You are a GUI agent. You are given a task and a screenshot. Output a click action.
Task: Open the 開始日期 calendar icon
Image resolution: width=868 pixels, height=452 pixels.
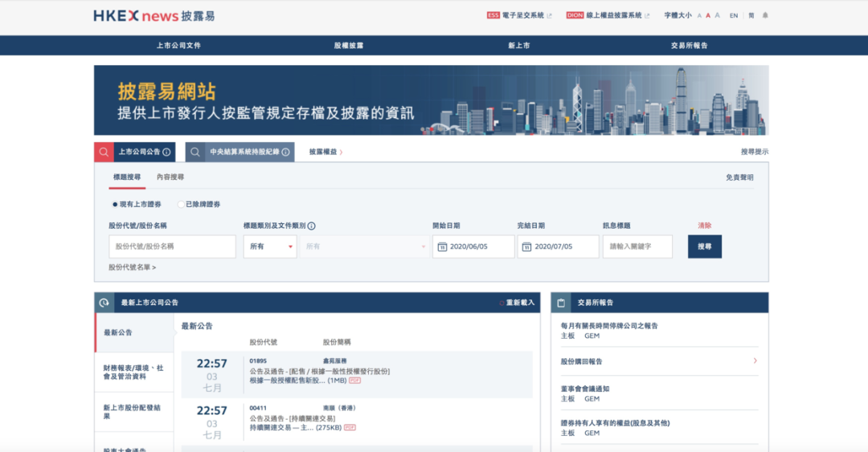point(442,246)
